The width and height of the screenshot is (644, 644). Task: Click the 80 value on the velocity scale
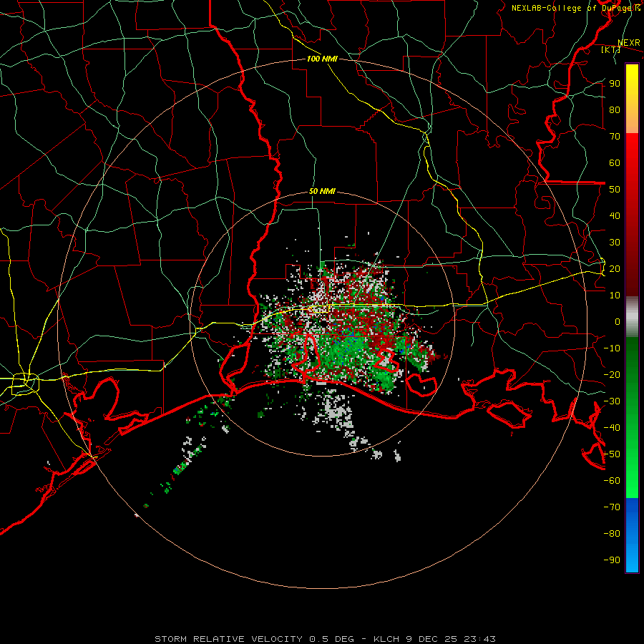coord(615,110)
